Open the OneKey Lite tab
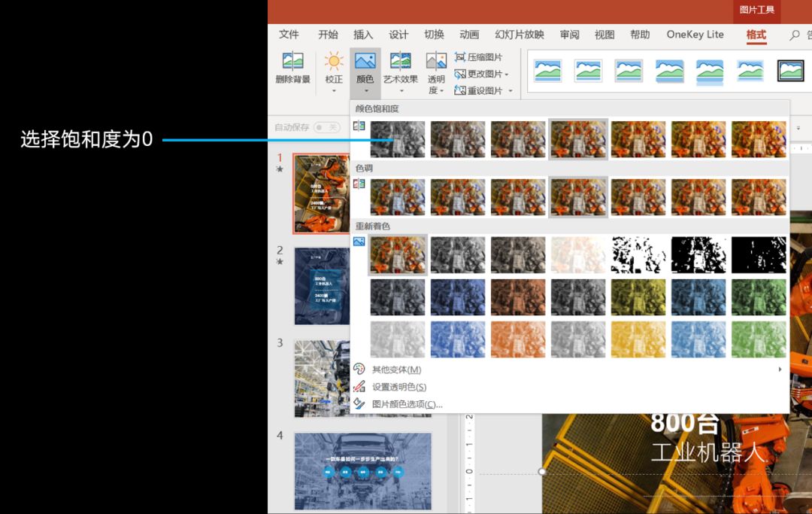This screenshot has width=812, height=514. 695,35
